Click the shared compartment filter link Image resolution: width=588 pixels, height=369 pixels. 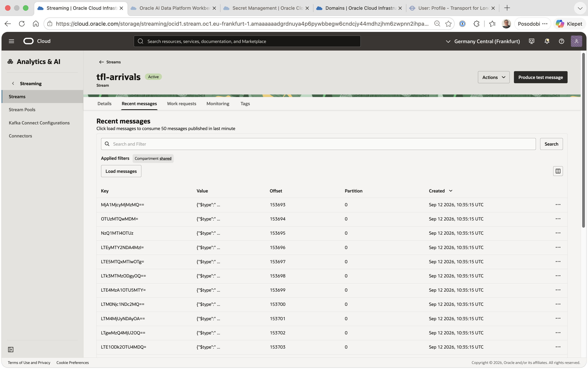tap(165, 158)
